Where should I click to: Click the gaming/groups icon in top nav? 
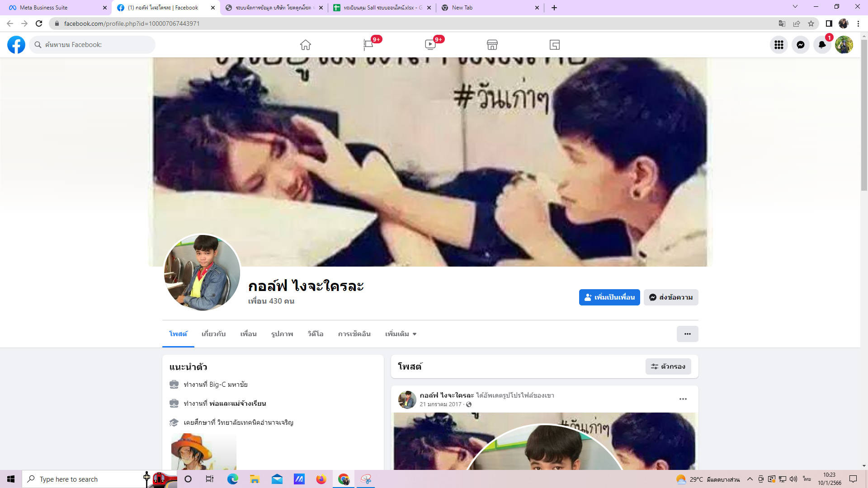(x=555, y=45)
